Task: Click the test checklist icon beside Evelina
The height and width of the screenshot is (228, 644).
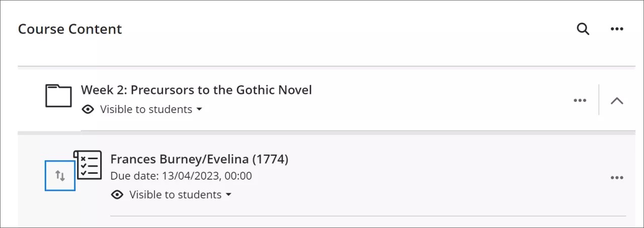Action: [88, 164]
